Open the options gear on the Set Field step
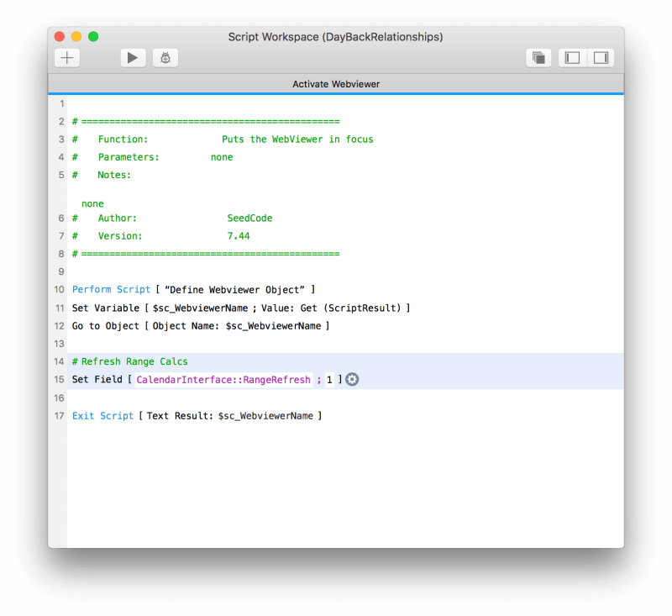 pyautogui.click(x=351, y=379)
